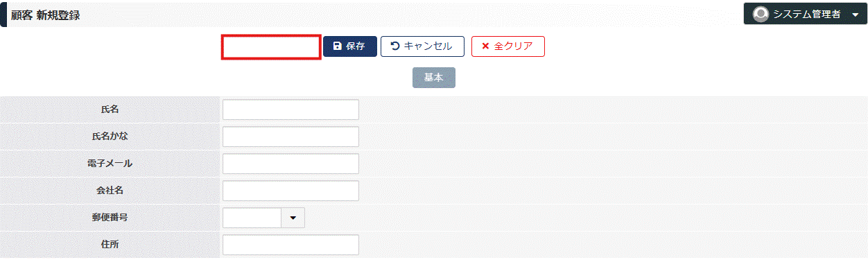
Task: Focus the 氏名 input field
Action: [x=290, y=110]
